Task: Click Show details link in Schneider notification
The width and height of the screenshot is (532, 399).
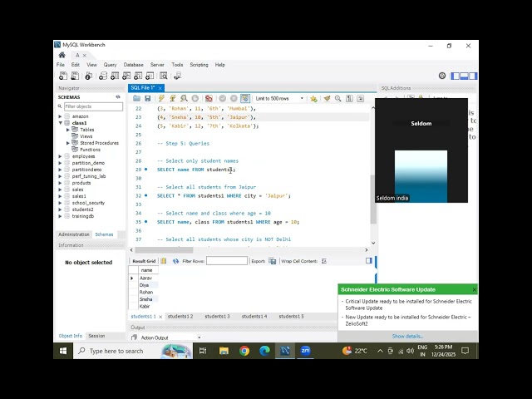Action: [x=408, y=336]
